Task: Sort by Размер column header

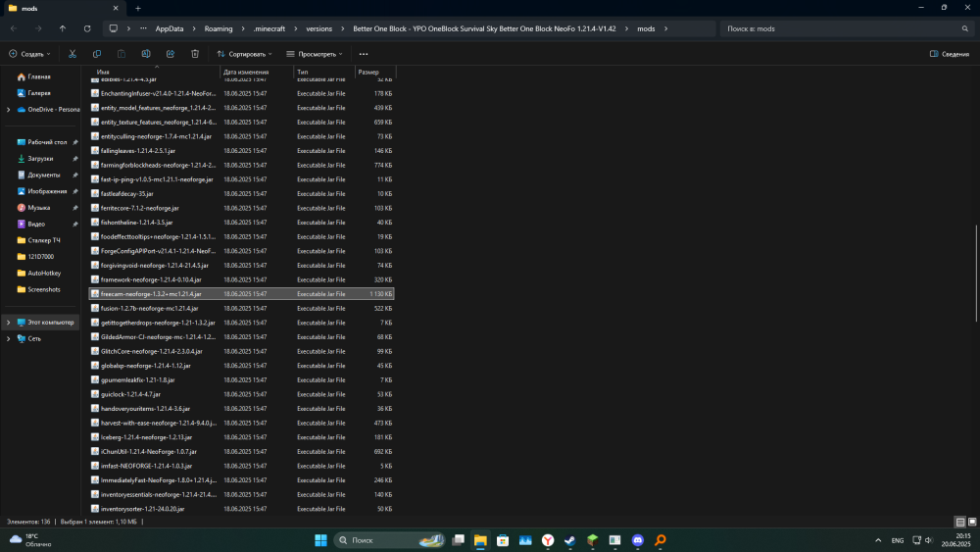Action: (x=375, y=72)
